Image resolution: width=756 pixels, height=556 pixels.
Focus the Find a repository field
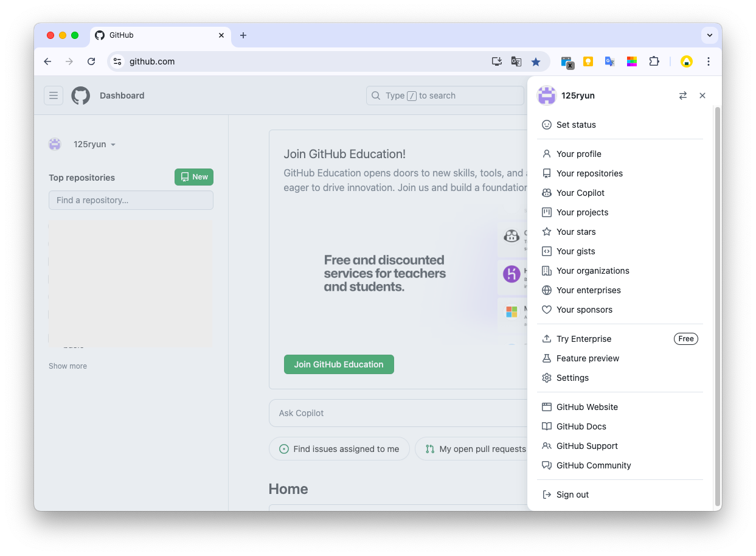[131, 200]
